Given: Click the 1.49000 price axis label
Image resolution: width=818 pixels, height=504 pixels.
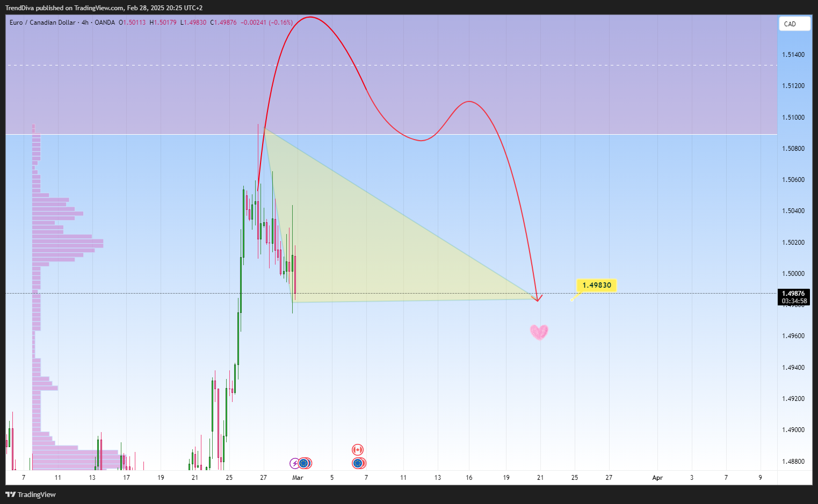Looking at the screenshot, I should coord(793,430).
